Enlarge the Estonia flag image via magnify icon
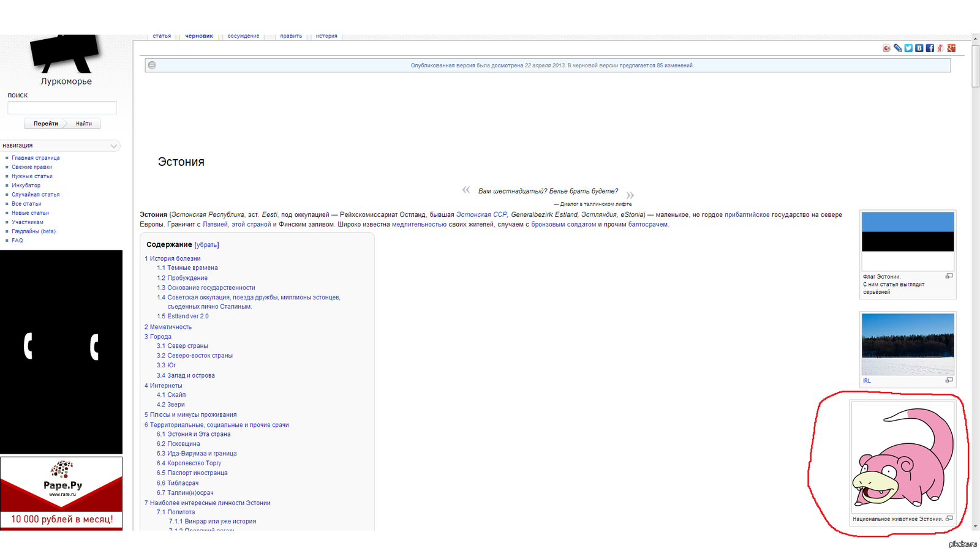The image size is (980, 551). [x=949, y=276]
